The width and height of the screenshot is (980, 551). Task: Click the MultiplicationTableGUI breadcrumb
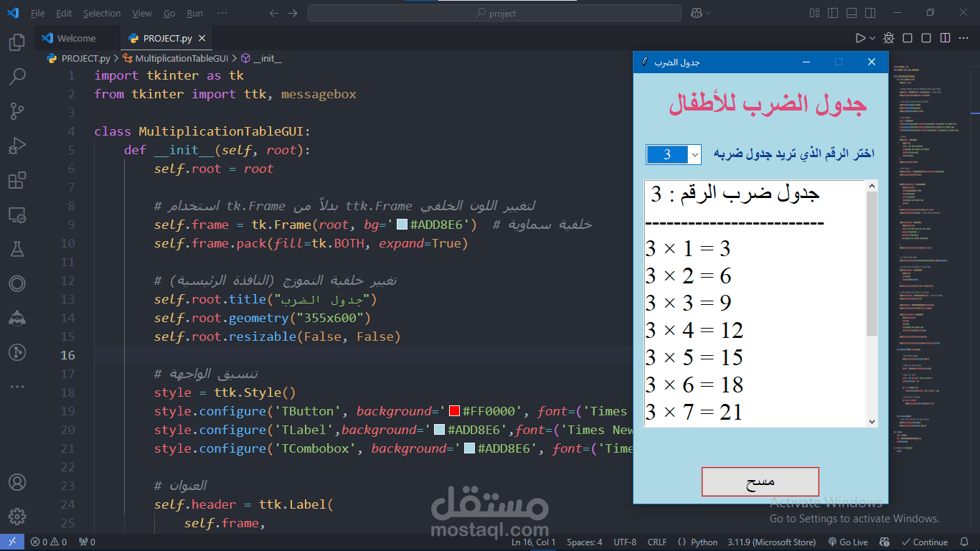pos(175,58)
